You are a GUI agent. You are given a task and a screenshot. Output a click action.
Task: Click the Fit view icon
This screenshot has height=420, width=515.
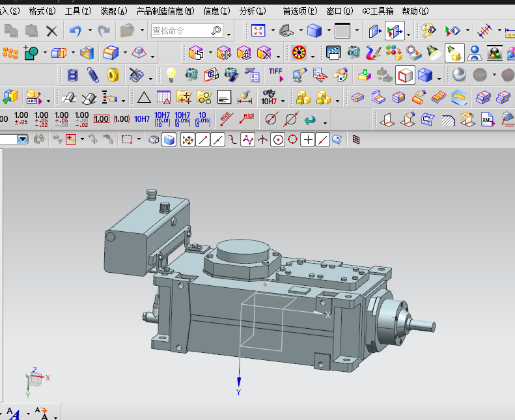click(258, 31)
